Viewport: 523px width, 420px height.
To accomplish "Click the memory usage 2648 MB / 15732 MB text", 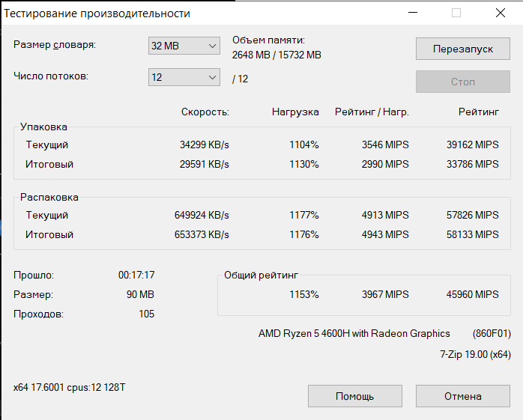I will (276, 55).
